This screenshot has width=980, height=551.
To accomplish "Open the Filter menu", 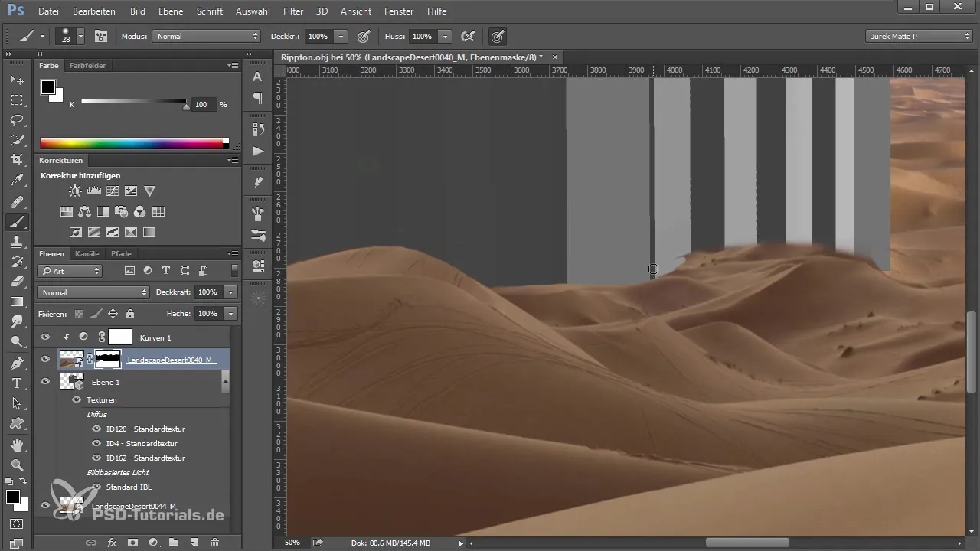I will pos(293,11).
